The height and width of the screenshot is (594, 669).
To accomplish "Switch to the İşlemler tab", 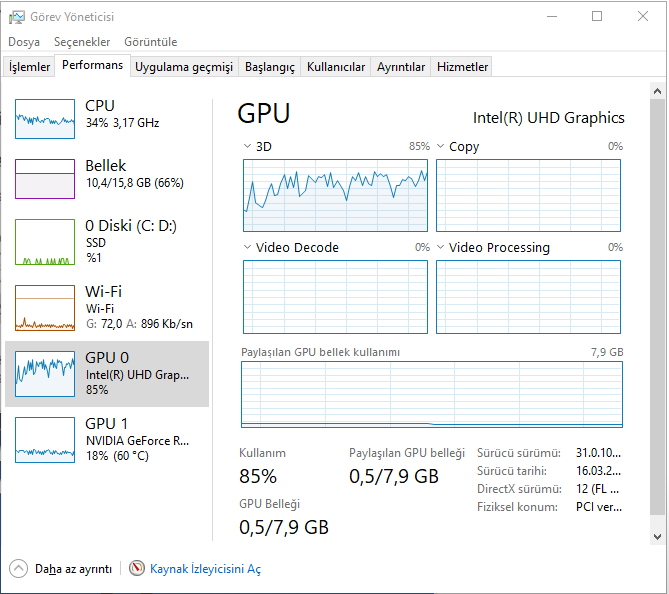I will [x=30, y=67].
